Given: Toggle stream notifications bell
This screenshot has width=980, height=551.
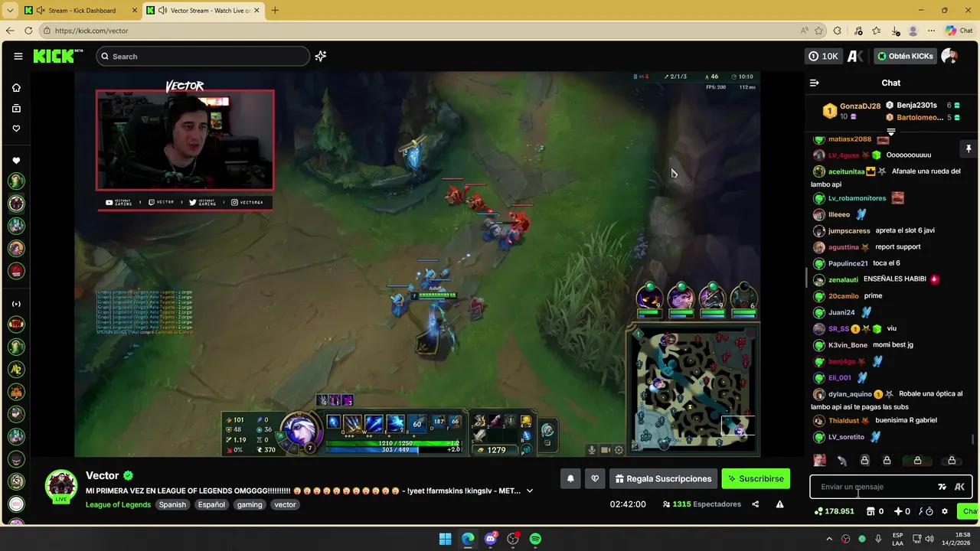Looking at the screenshot, I should (x=570, y=478).
